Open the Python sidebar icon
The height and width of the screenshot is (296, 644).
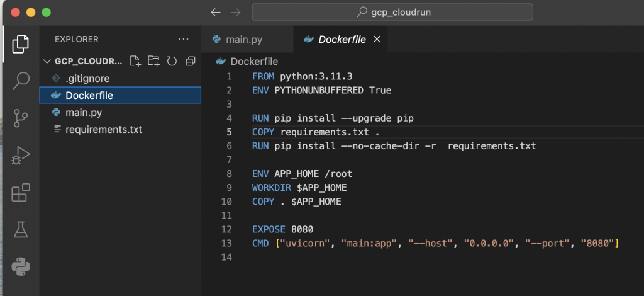click(20, 266)
